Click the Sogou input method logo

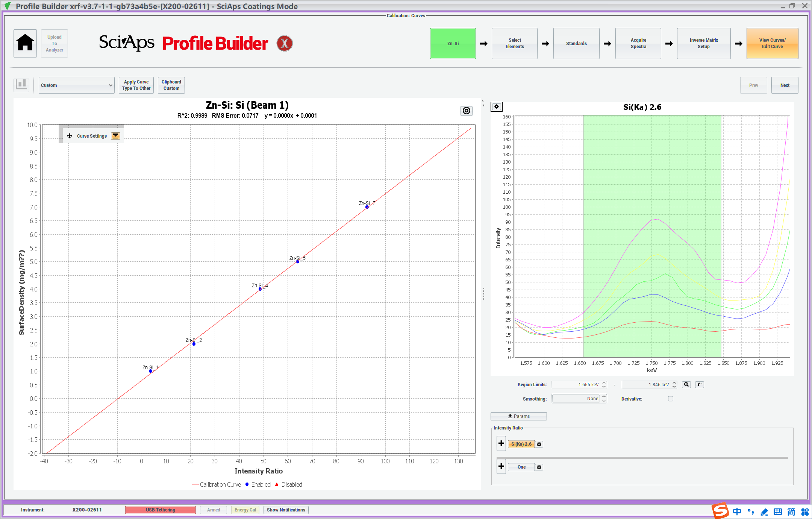[720, 511]
